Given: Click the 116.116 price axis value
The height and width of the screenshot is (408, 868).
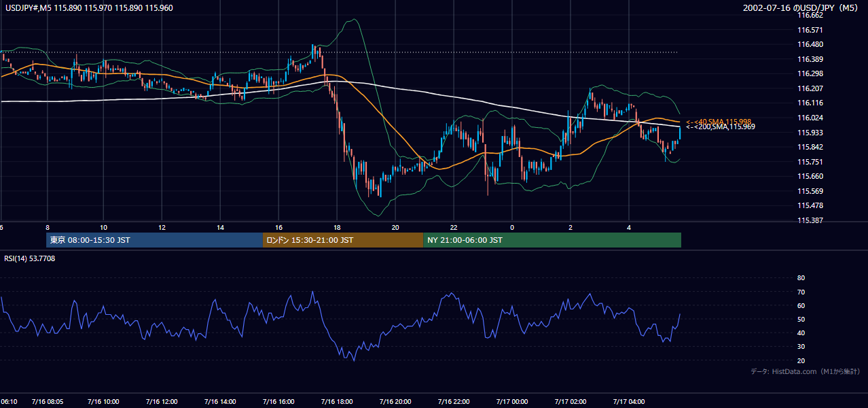Looking at the screenshot, I should tap(810, 103).
